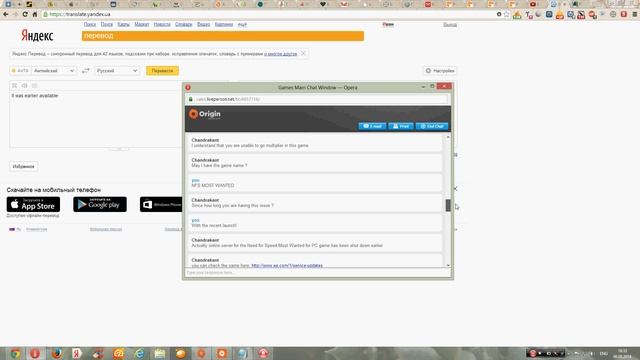The image size is (640, 360).
Task: Click Выход logout link
Action: coord(450,25)
